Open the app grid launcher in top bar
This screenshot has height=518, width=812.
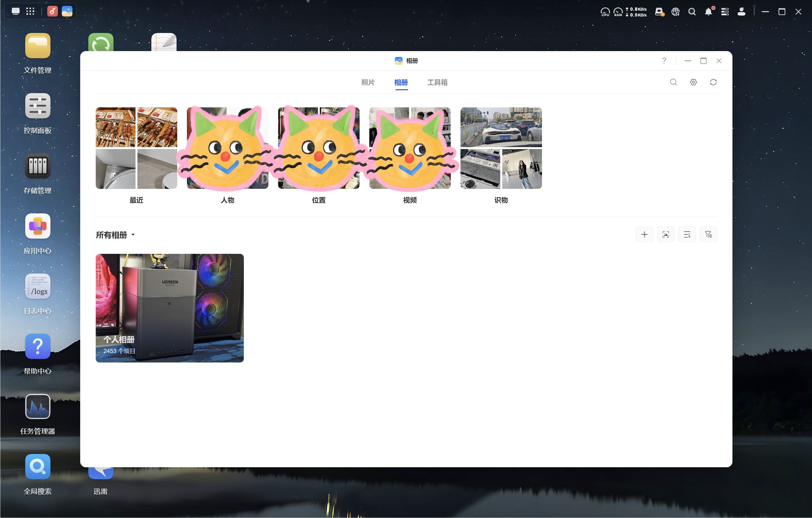coord(30,11)
